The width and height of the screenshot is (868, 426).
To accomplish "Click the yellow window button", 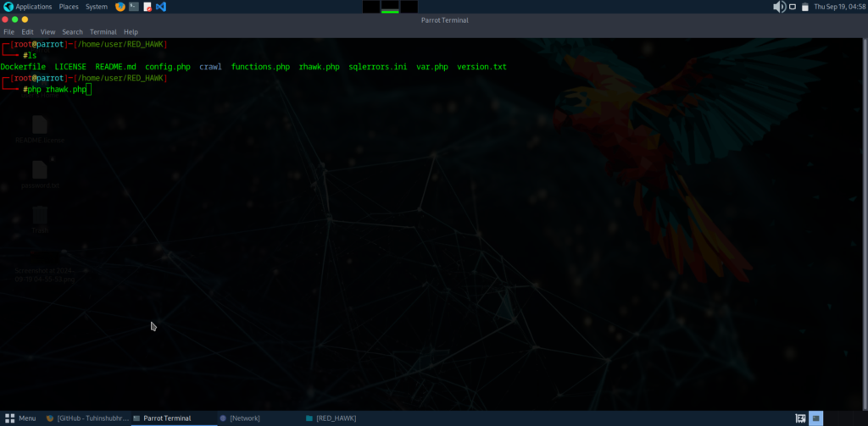I will 25,19.
